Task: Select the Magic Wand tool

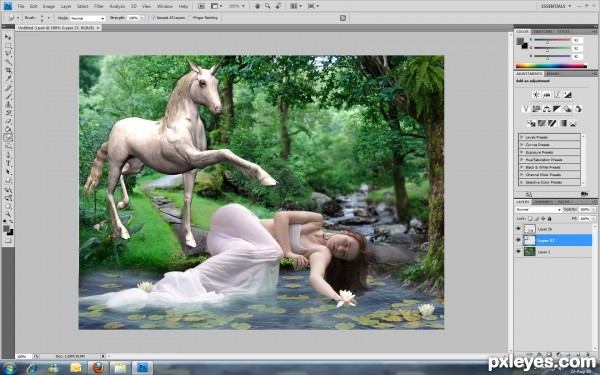Action: [x=8, y=62]
